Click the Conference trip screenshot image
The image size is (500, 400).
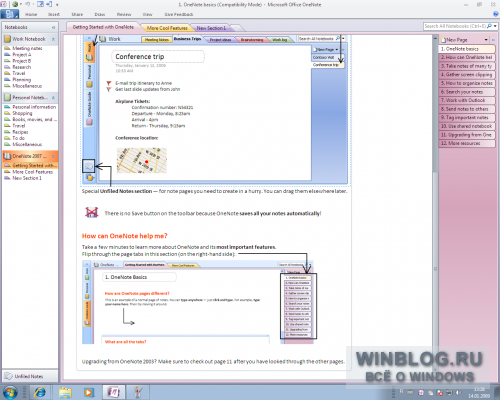tap(215, 109)
